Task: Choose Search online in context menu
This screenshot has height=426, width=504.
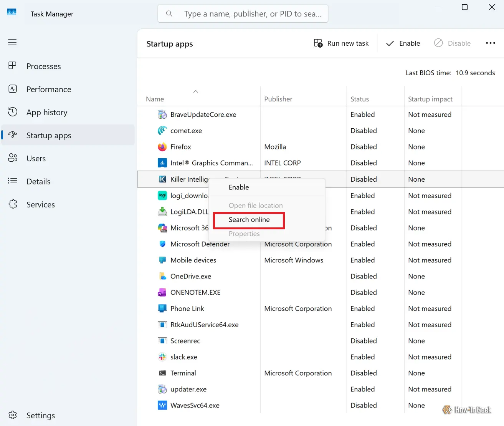Action: [267, 220]
